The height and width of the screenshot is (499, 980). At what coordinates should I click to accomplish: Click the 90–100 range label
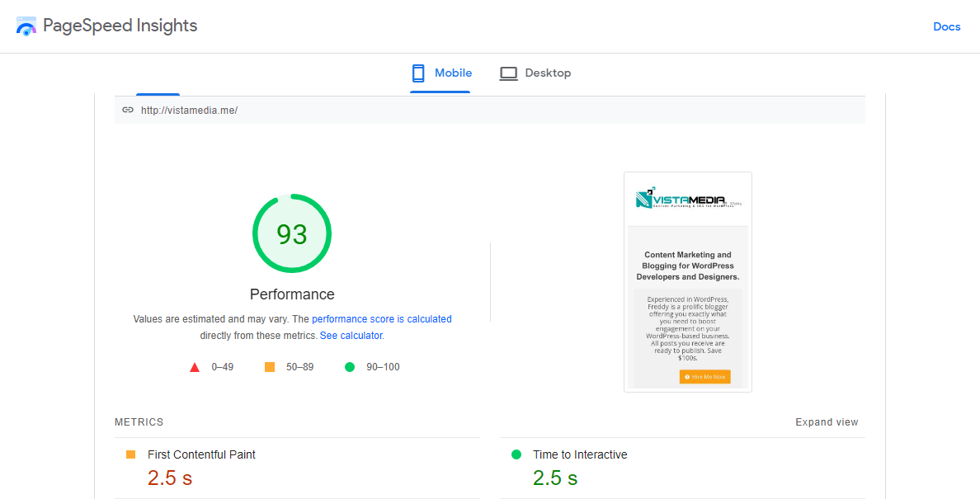pyautogui.click(x=383, y=367)
